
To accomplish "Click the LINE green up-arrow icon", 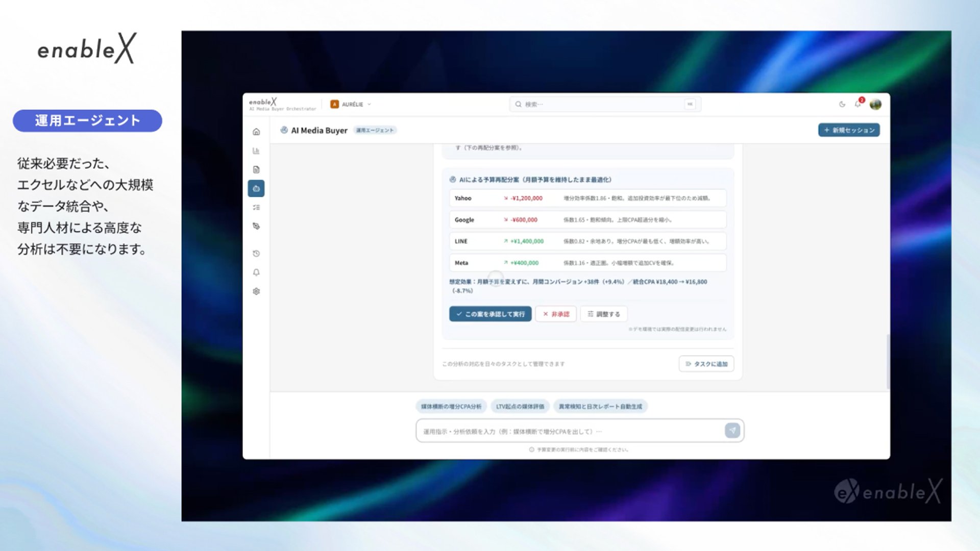I will 506,241.
